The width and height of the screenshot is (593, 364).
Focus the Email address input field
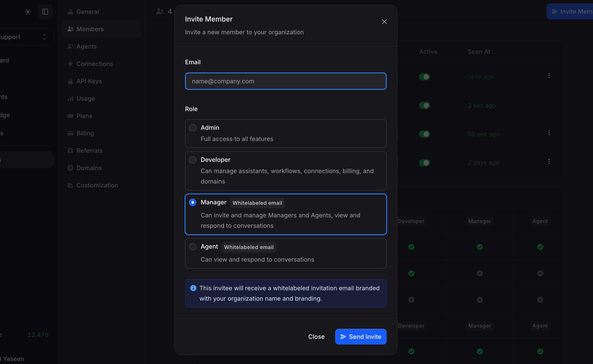pyautogui.click(x=286, y=81)
